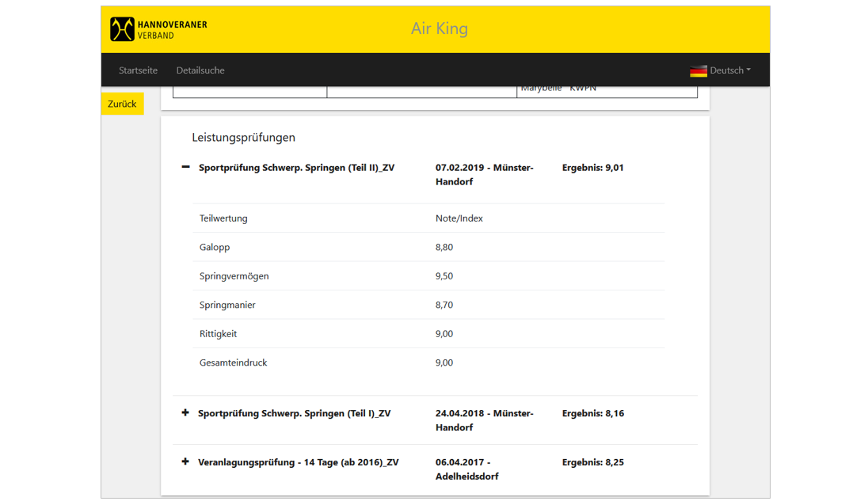
Task: Click Ergebnis: 8,25
Action: 593,462
